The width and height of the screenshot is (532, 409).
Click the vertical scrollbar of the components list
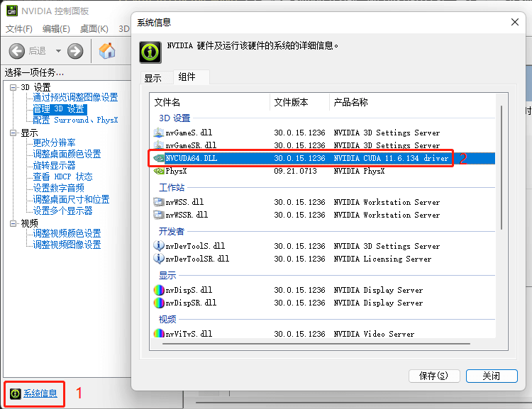pyautogui.click(x=501, y=167)
